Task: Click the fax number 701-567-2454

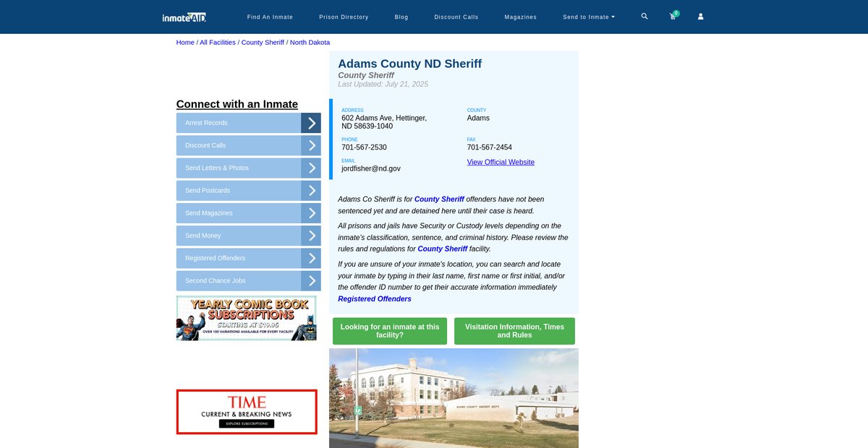Action: pos(490,147)
